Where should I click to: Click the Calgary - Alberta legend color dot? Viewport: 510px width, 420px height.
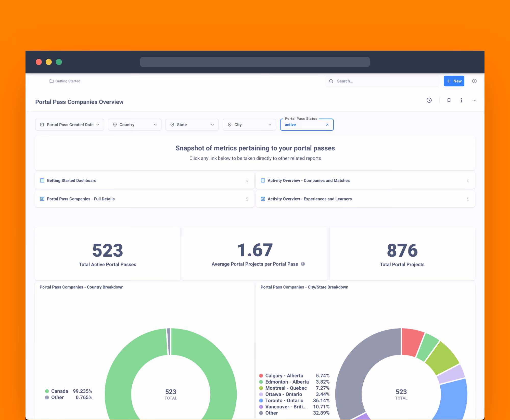[x=261, y=376]
